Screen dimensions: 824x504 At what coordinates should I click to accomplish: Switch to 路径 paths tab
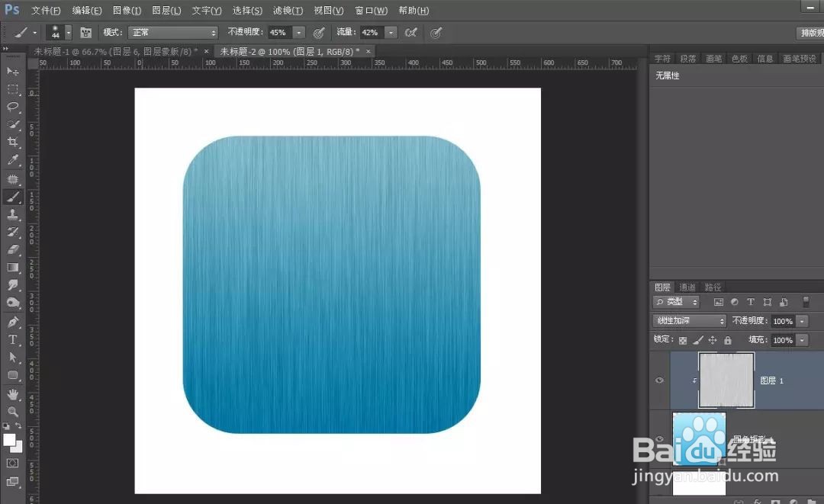[713, 287]
